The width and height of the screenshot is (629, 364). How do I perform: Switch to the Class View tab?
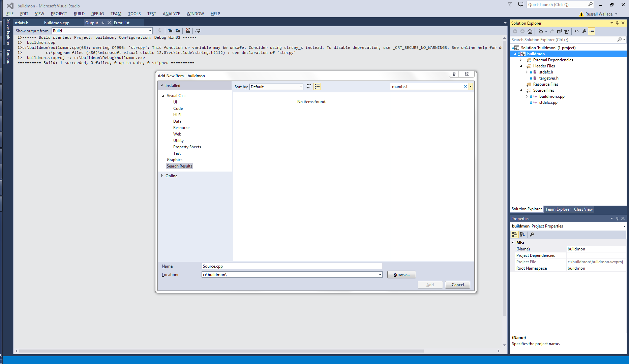pos(583,209)
